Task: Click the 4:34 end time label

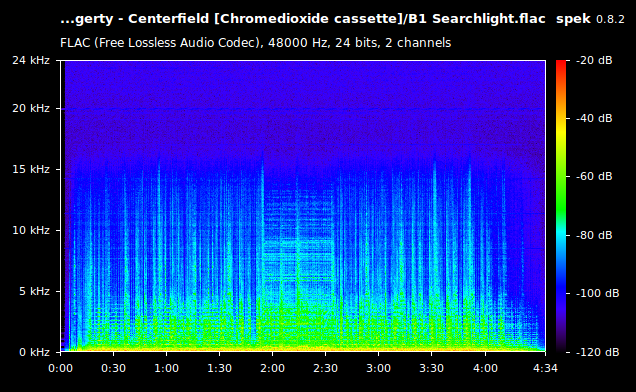Action: coord(545,368)
